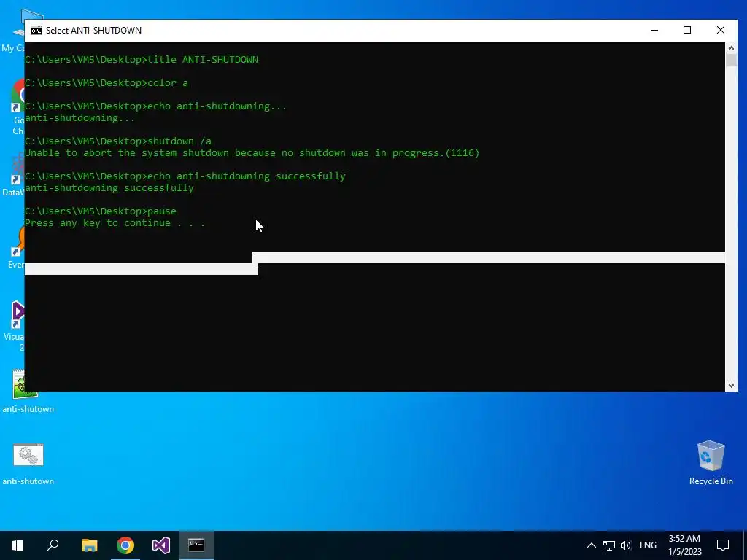Open the notification Action Center
This screenshot has height=560, width=747.
(x=723, y=545)
